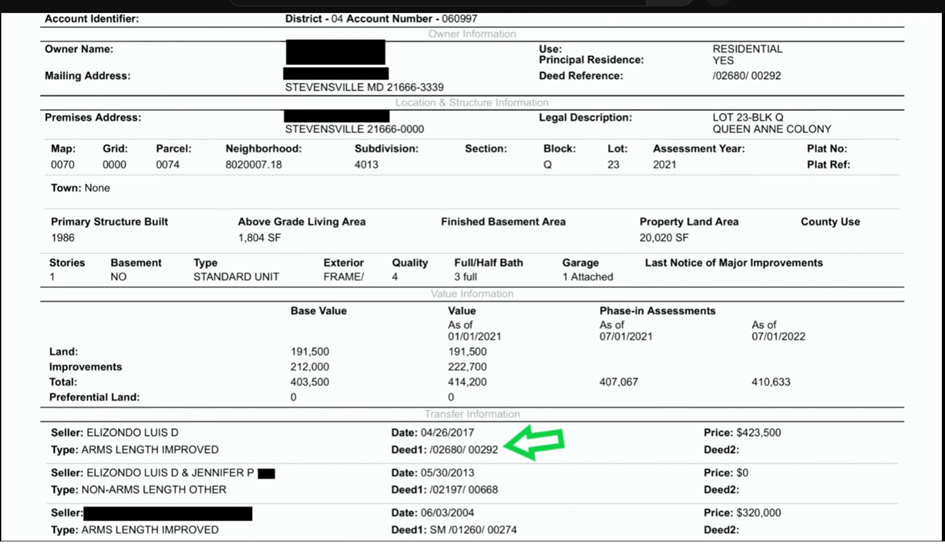Click the Parcel value 0074
This screenshot has height=547, width=945.
point(168,164)
